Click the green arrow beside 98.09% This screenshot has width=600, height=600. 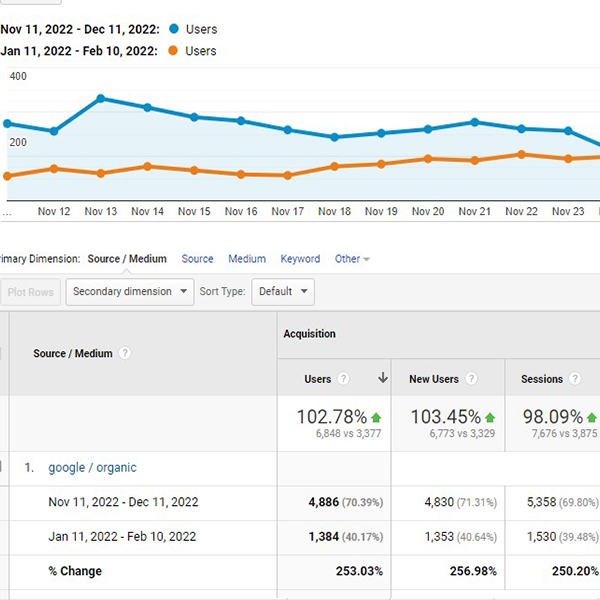(x=592, y=417)
